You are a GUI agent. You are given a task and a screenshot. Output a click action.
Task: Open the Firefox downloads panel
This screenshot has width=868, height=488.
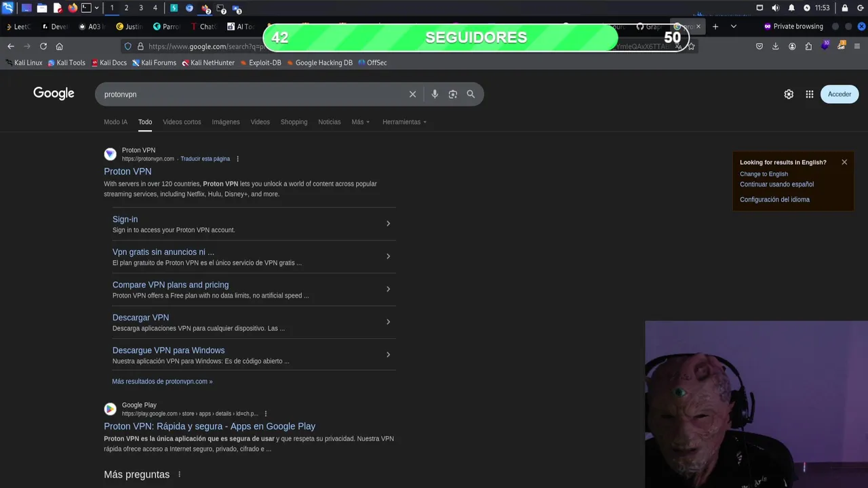click(776, 46)
